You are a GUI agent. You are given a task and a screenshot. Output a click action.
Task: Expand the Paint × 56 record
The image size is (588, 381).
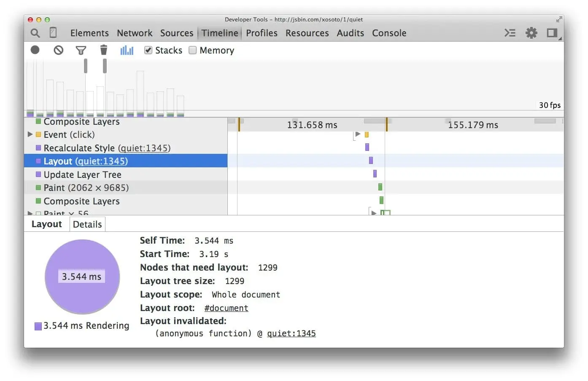tap(30, 213)
